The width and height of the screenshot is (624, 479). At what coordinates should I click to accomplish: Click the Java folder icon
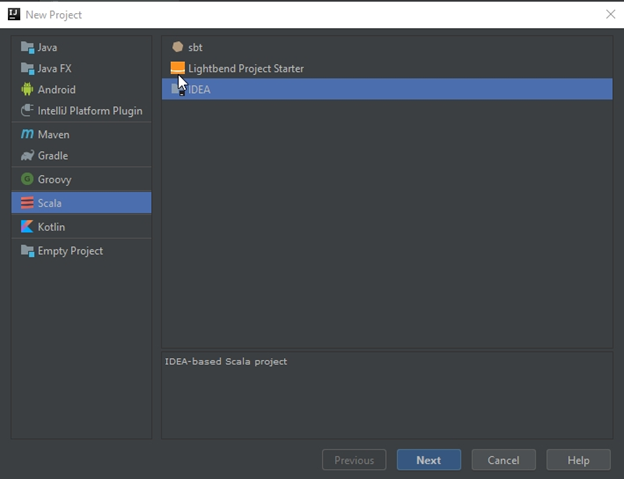click(27, 47)
